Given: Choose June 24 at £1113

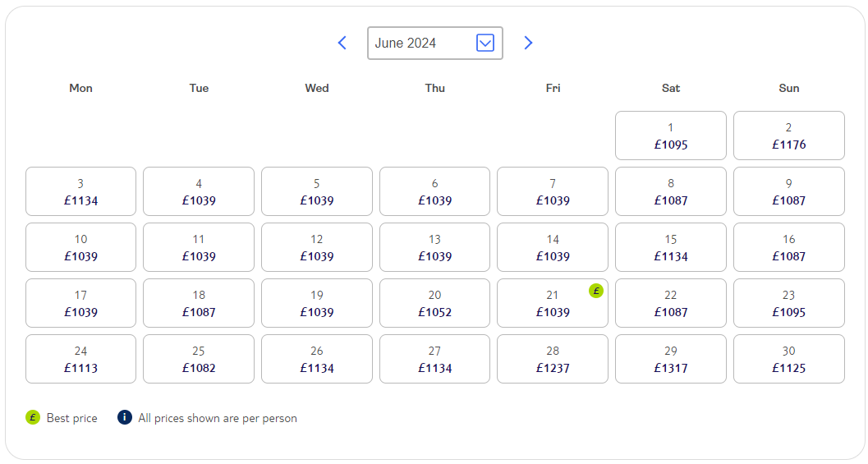Looking at the screenshot, I should click(80, 359).
